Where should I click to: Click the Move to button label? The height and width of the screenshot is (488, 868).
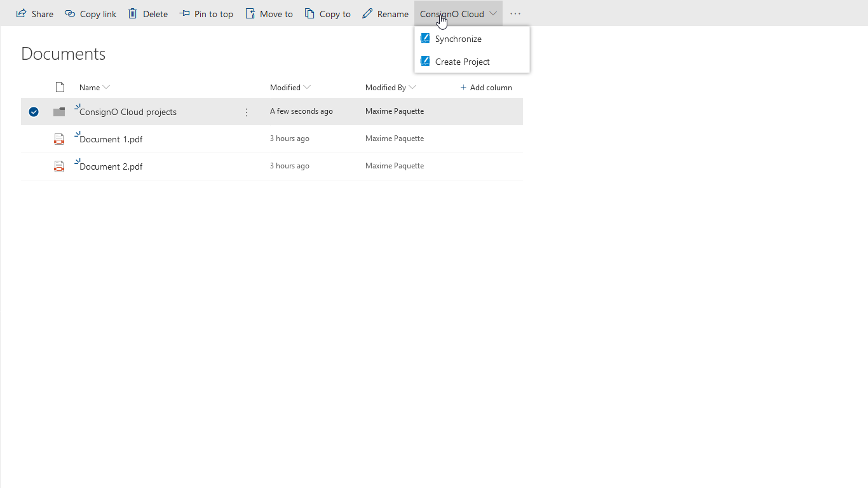[276, 14]
